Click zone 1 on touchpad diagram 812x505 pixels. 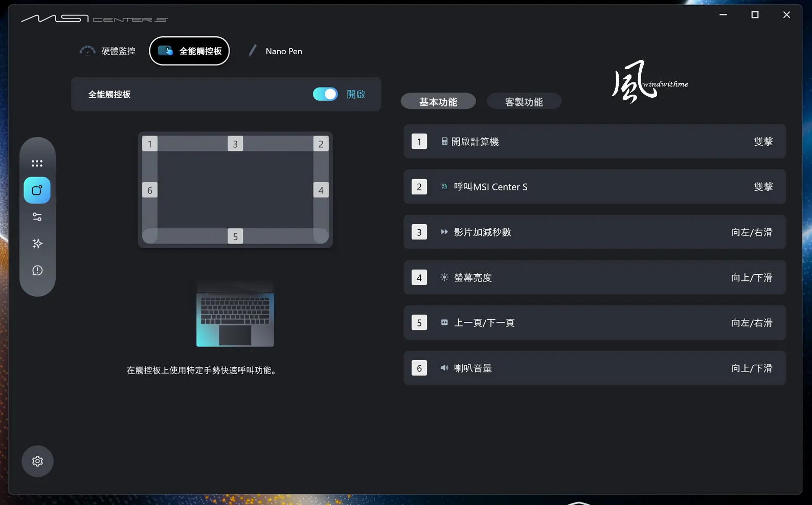coord(150,144)
